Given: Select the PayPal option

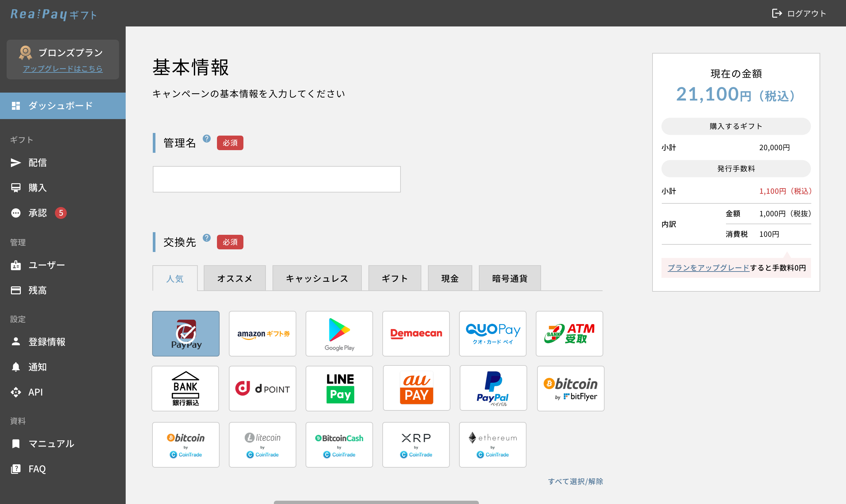Looking at the screenshot, I should (493, 388).
